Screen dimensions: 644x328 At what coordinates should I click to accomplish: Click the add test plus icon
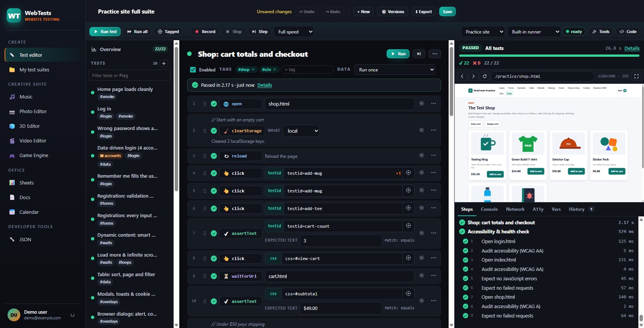tap(164, 63)
